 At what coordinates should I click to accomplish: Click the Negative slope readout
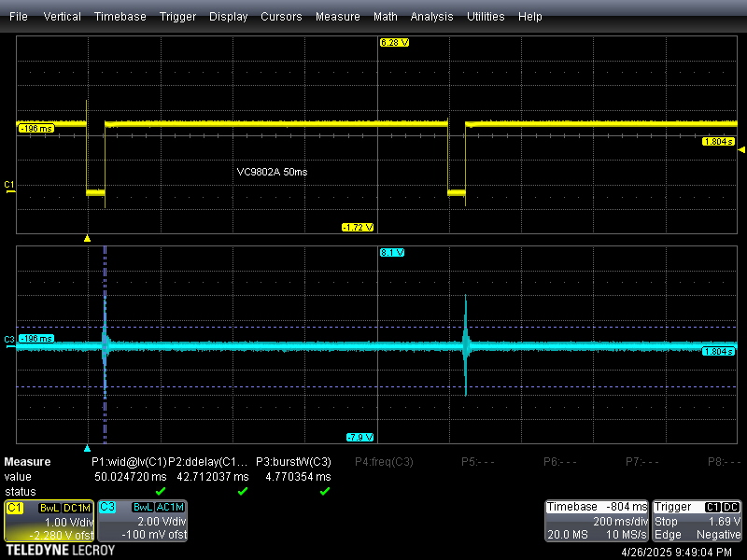click(718, 535)
